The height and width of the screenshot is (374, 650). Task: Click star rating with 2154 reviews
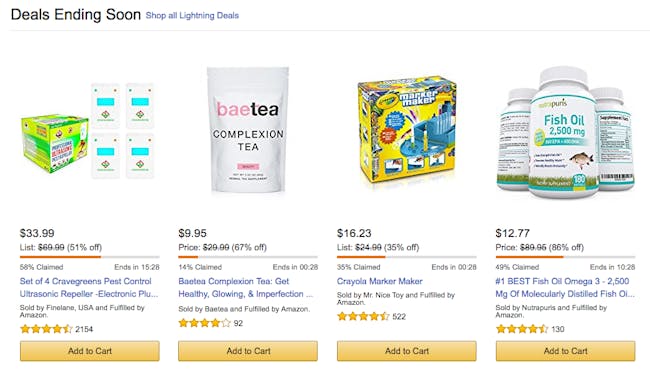click(x=46, y=329)
